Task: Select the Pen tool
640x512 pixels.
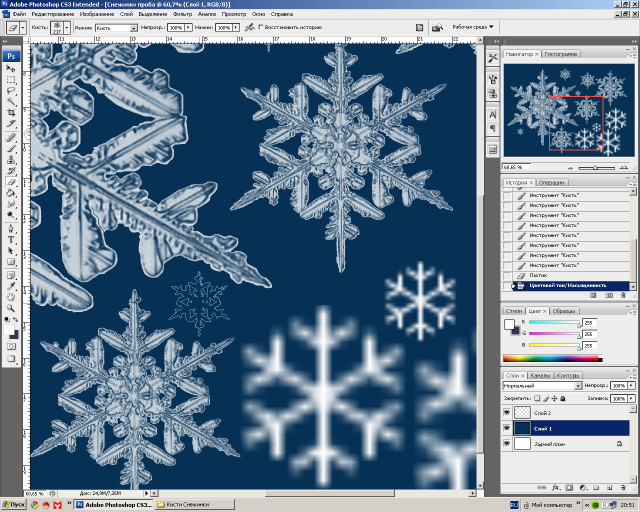Action: (x=11, y=229)
